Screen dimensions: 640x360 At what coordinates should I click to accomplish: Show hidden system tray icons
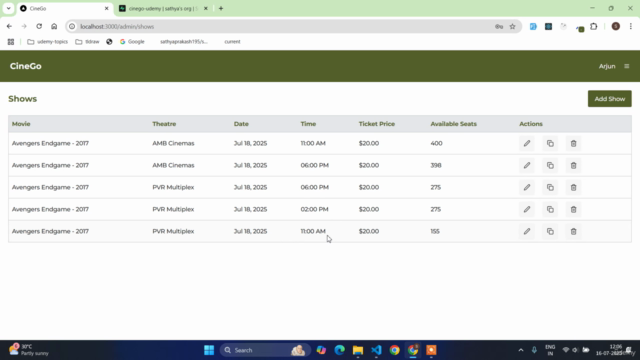click(521, 350)
